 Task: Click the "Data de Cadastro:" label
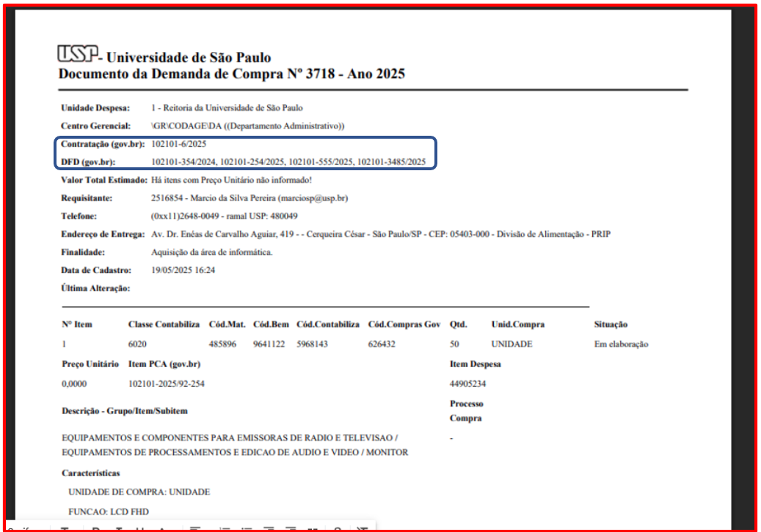(95, 270)
